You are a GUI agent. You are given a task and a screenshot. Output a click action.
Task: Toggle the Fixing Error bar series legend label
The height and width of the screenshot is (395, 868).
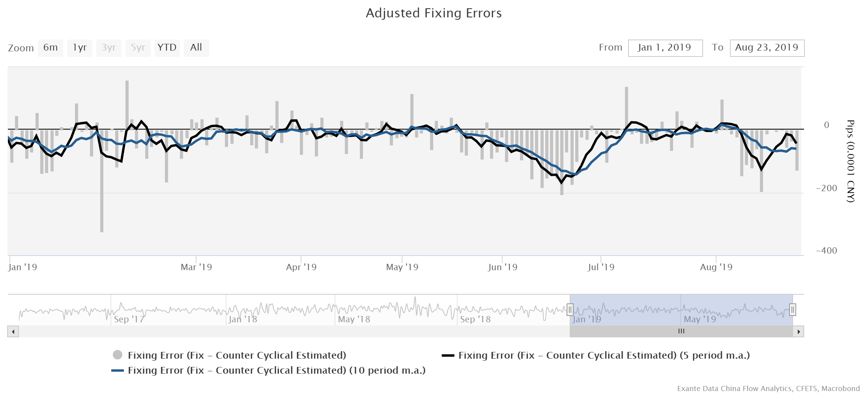[x=237, y=355]
